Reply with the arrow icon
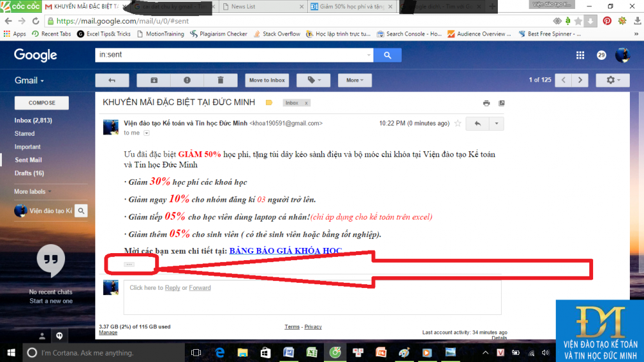This screenshot has height=362, width=644. coord(477,123)
